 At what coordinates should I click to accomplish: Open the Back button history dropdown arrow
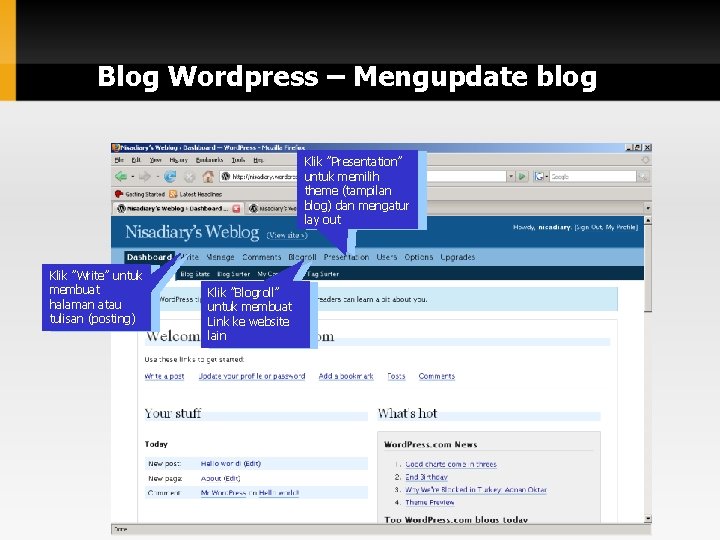tap(133, 176)
